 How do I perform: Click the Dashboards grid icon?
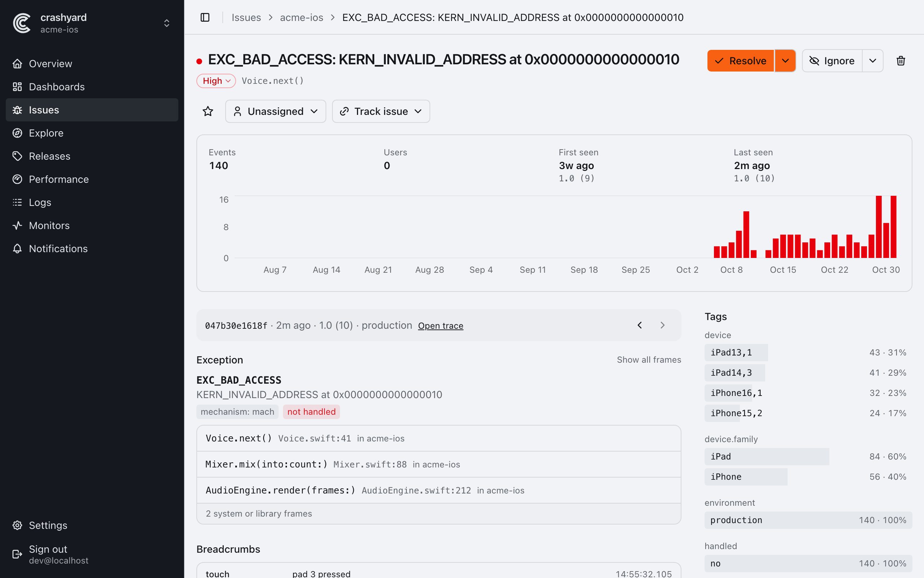tap(17, 87)
